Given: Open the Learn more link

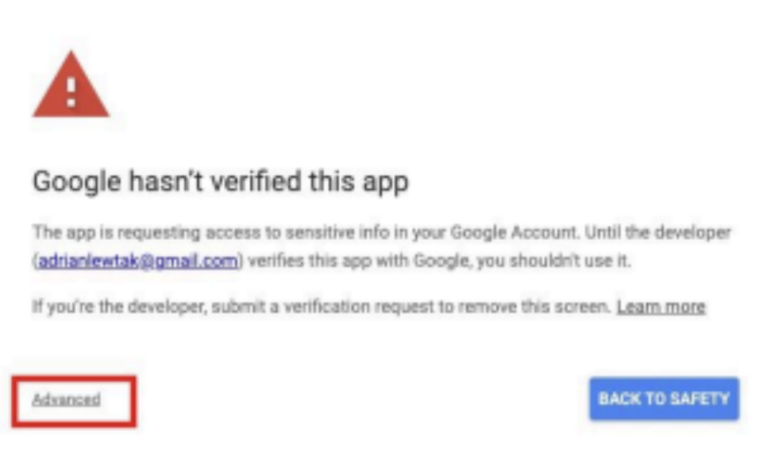Looking at the screenshot, I should [x=661, y=306].
